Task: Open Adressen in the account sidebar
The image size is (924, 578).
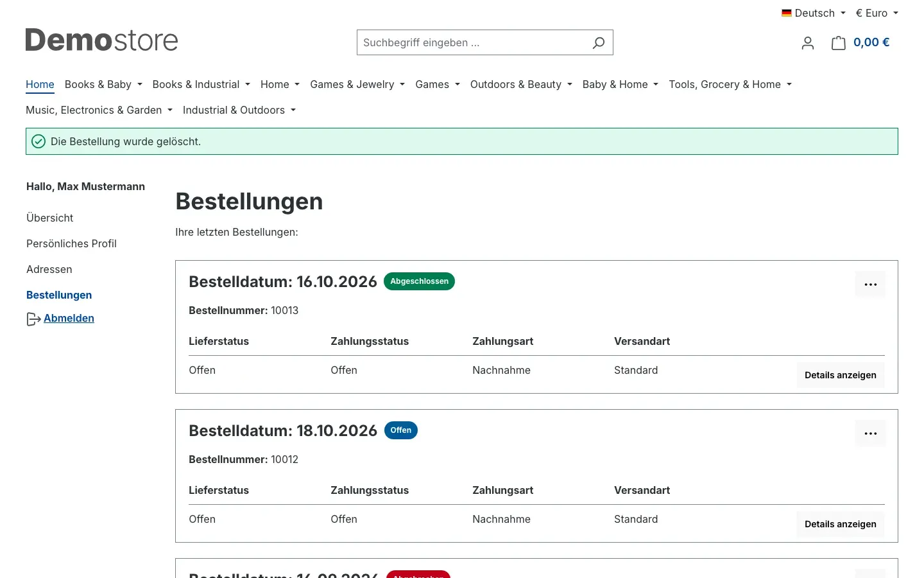Action: [x=49, y=269]
